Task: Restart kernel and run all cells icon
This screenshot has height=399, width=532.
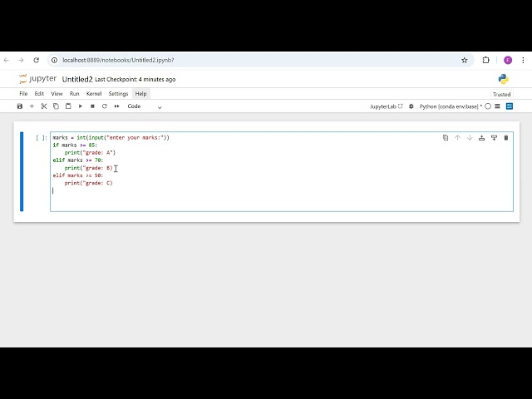Action: [x=116, y=106]
